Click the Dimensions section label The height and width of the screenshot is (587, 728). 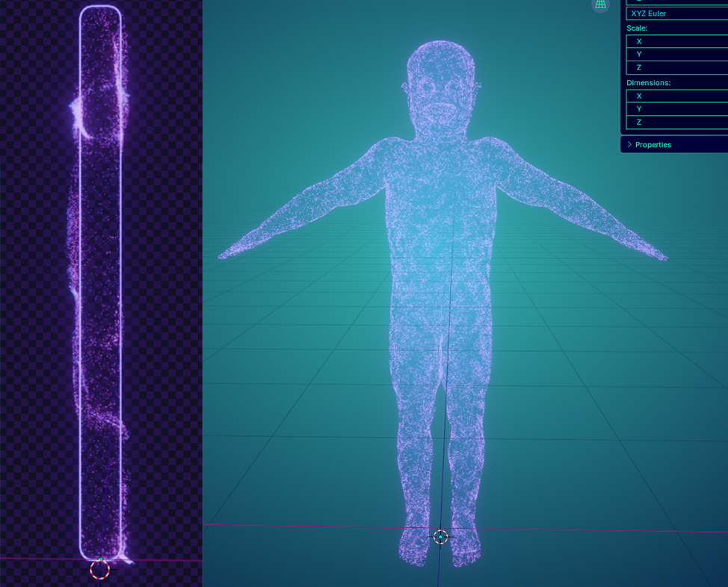pyautogui.click(x=648, y=82)
